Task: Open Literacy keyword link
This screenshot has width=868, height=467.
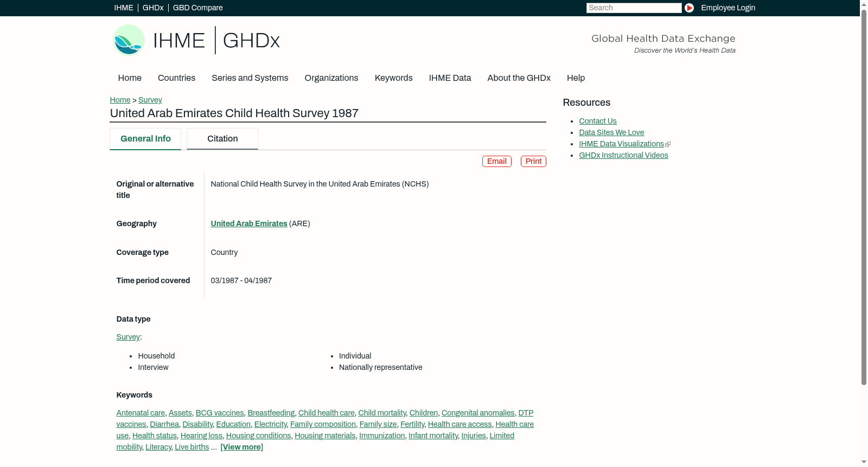Action: 158,447
